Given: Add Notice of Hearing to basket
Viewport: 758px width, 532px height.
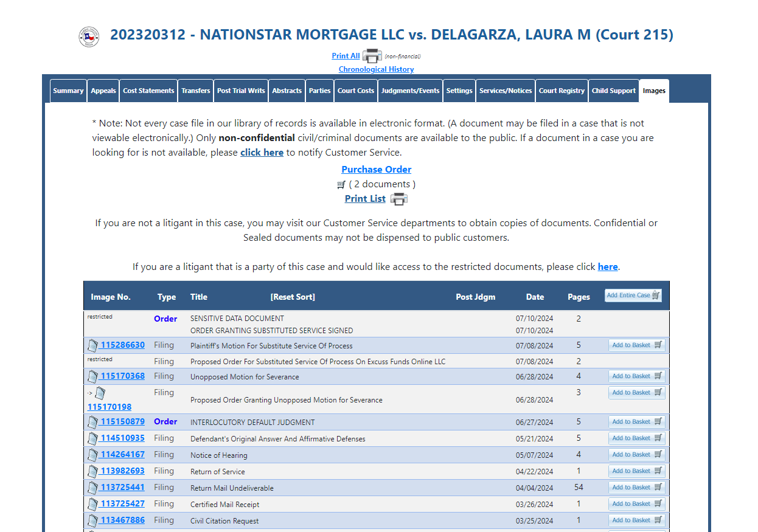Looking at the screenshot, I should point(637,455).
